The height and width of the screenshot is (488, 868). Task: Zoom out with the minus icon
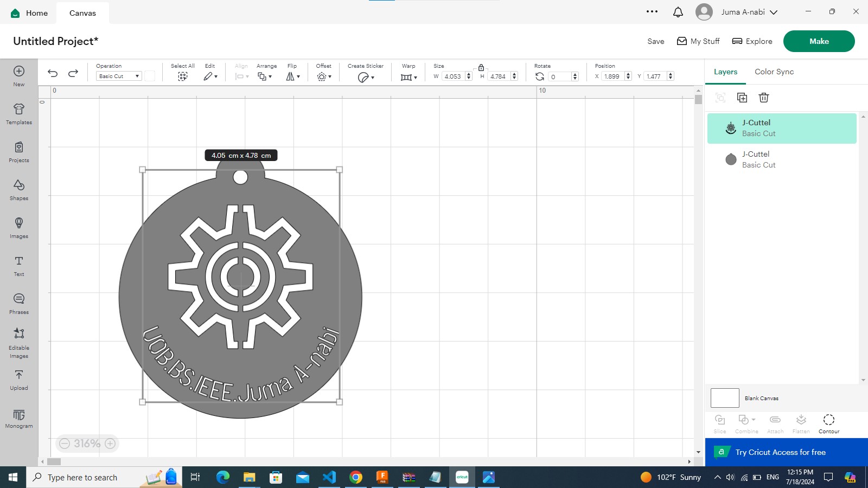pyautogui.click(x=65, y=444)
